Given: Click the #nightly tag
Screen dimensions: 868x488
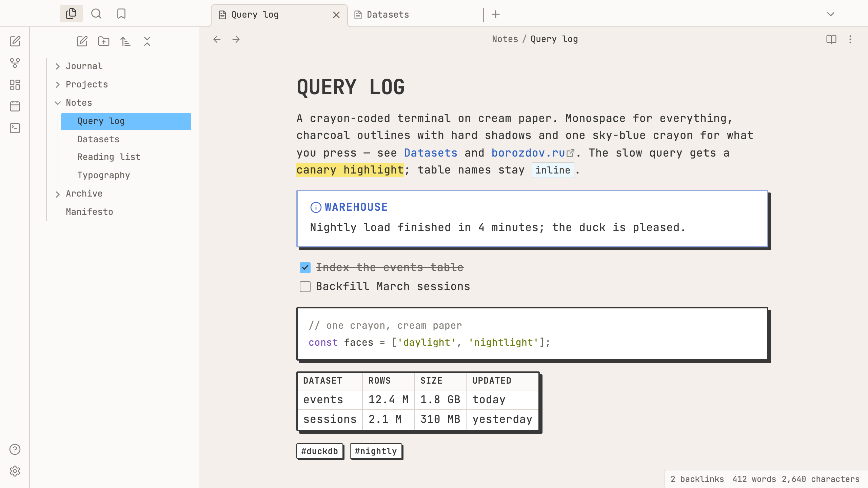Looking at the screenshot, I should point(376,451).
